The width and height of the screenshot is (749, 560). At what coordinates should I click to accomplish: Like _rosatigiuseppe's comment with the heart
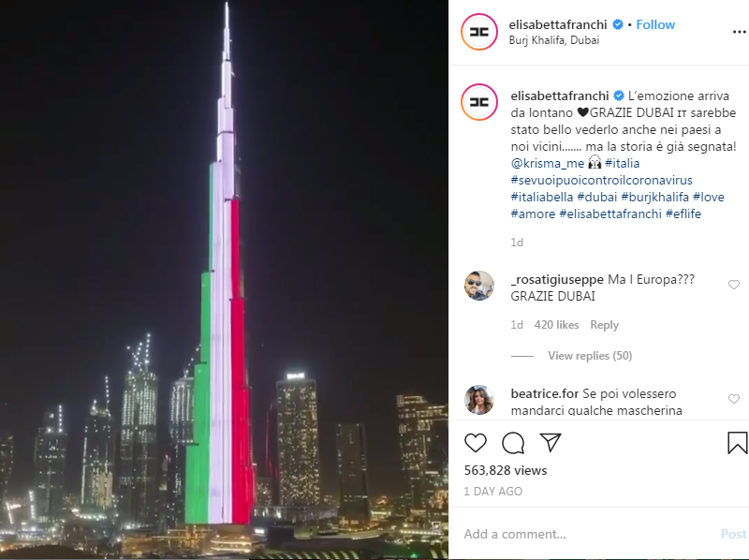(734, 285)
